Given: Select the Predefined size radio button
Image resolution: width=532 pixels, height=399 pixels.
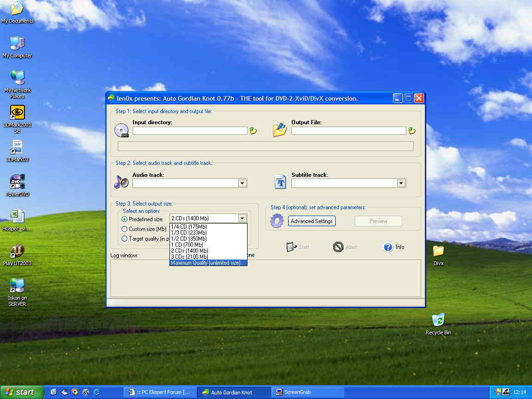Looking at the screenshot, I should click(x=124, y=219).
